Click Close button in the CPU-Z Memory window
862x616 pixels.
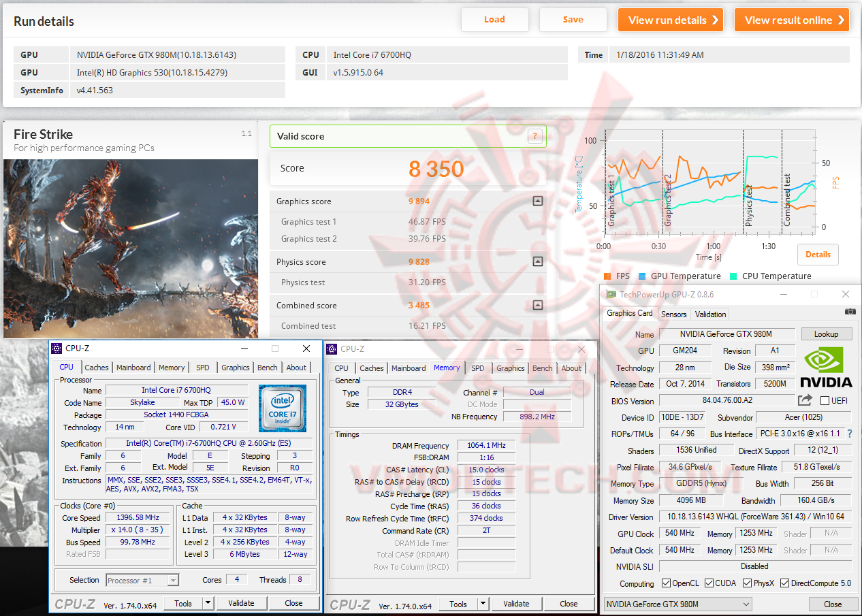569,604
